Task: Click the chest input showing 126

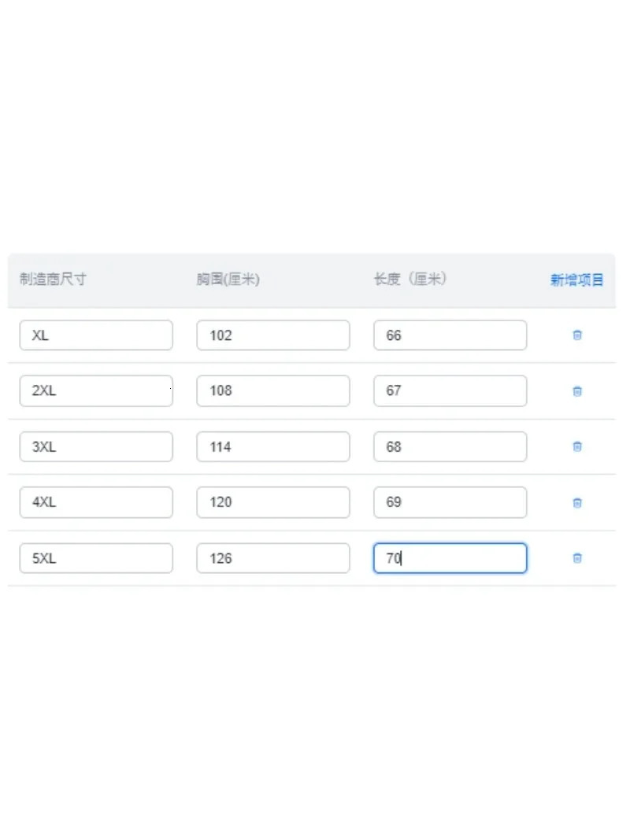Action: pos(272,558)
